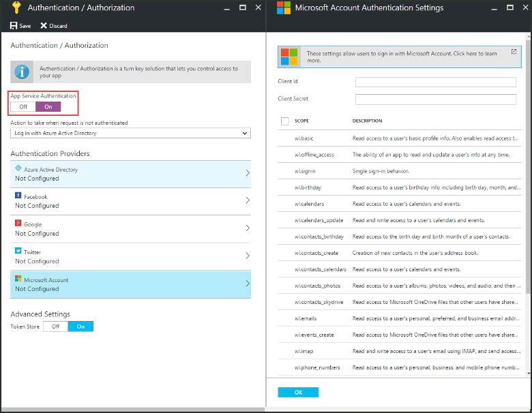
Task: Click the Save button label
Action: 25,26
